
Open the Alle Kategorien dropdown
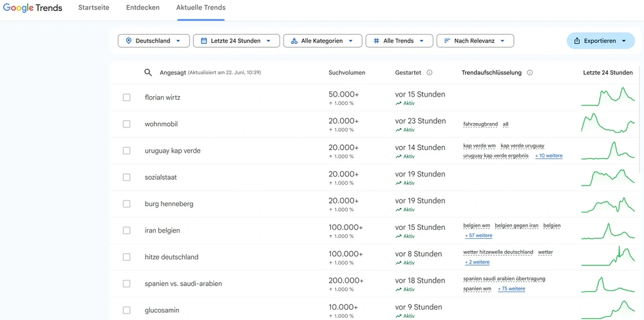[323, 41]
